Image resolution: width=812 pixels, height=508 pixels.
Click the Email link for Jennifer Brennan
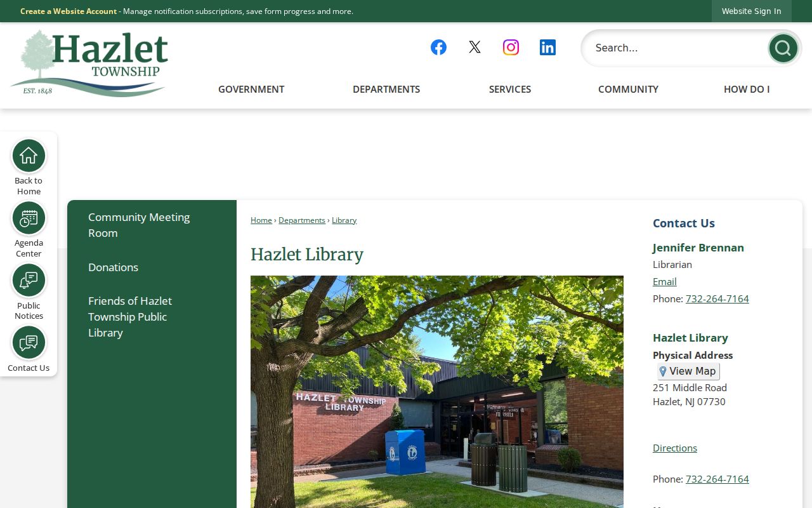click(x=665, y=282)
